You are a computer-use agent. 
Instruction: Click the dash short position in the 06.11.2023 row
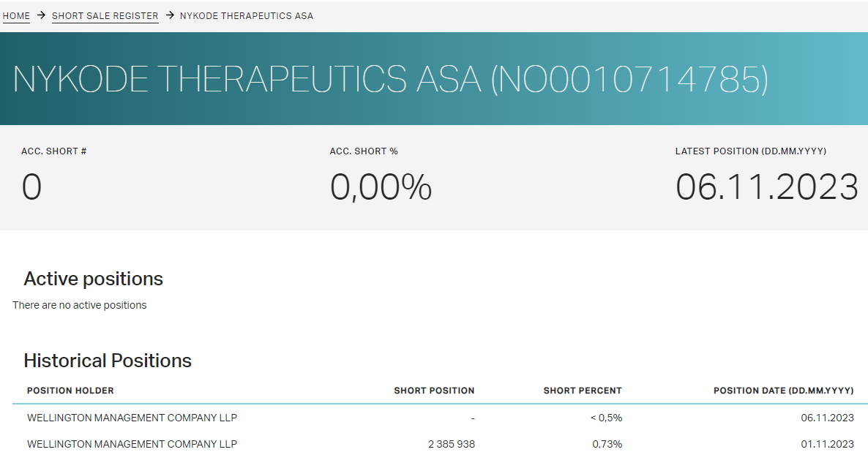473,418
